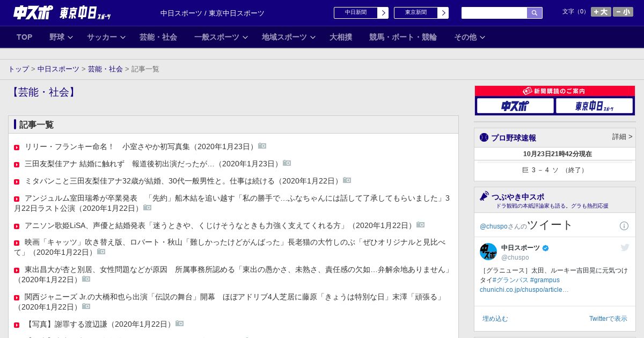Click red bullet beside リリー・フランキー article

click(x=17, y=148)
